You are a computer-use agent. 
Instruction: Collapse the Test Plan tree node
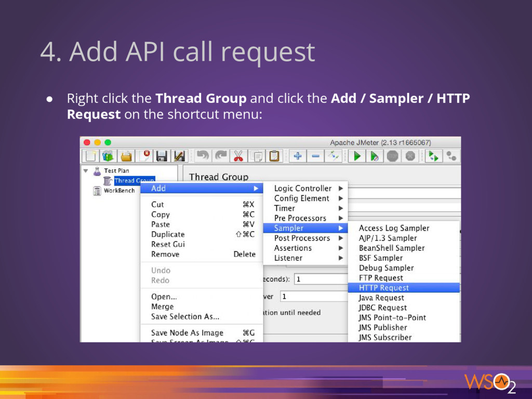[86, 170]
